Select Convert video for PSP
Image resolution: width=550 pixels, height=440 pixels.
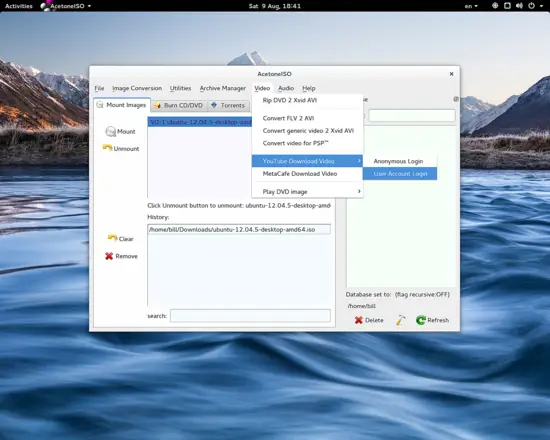(307, 143)
